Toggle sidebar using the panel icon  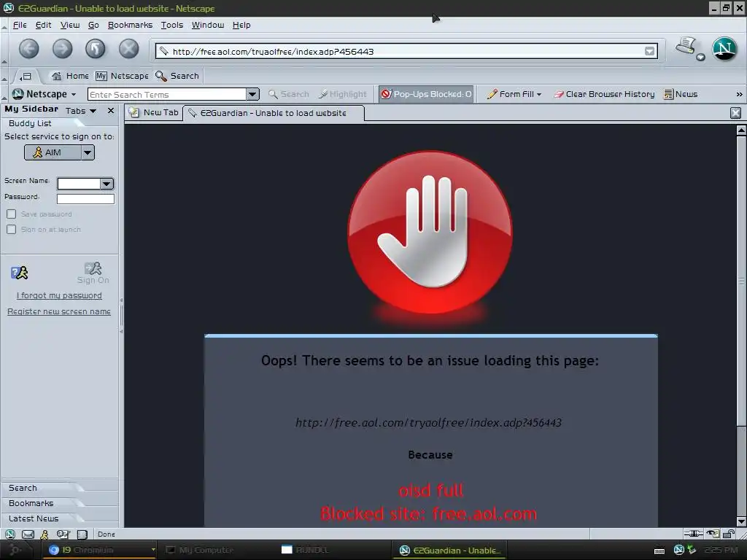tap(26, 76)
